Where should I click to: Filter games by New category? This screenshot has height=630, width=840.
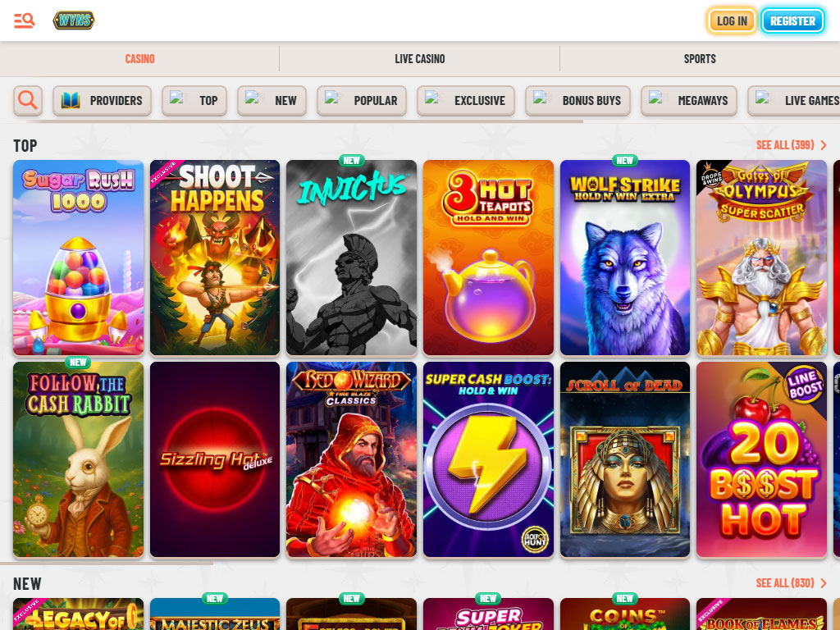[x=272, y=100]
